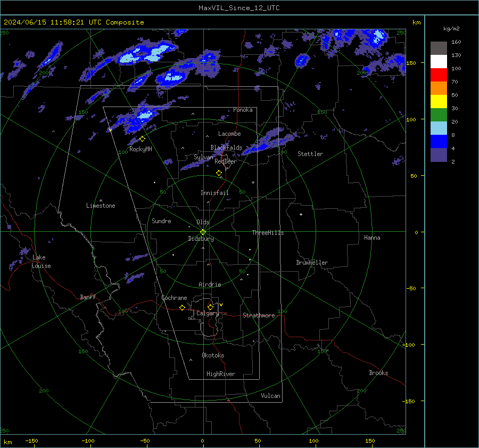The image size is (479, 448).
Task: Click the Innisfail town label
Action: pos(214,193)
